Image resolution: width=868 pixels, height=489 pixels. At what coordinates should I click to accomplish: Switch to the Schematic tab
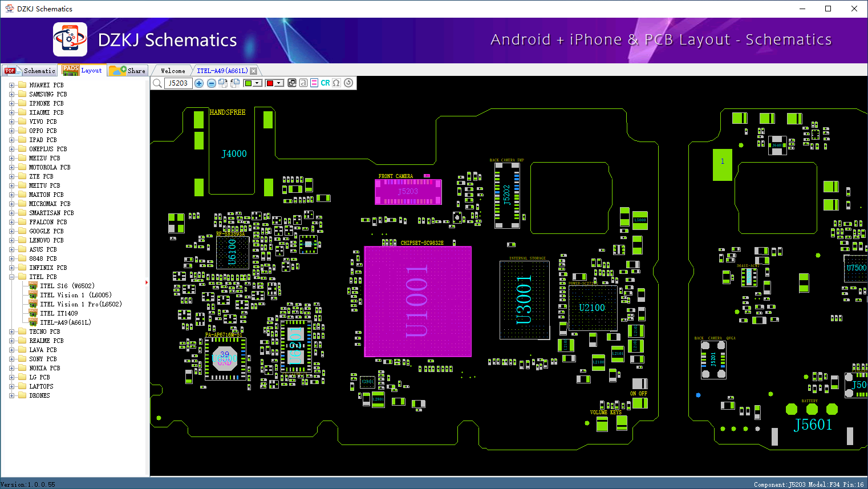tap(30, 71)
